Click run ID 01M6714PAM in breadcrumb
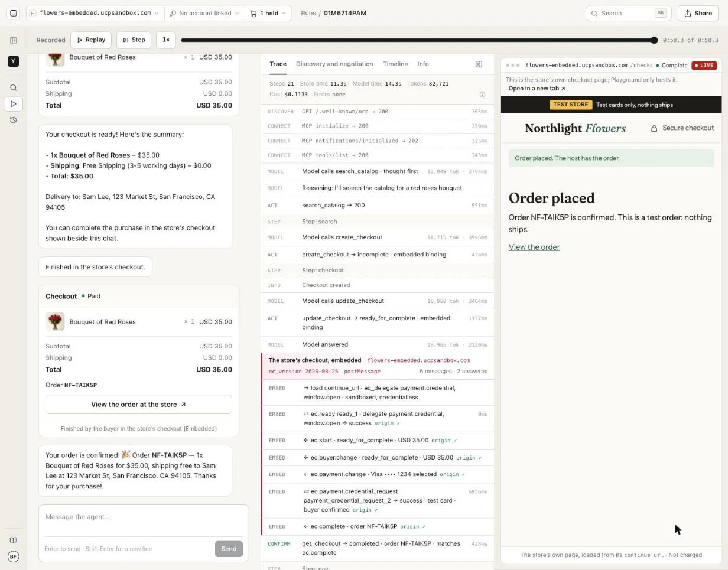728x570 pixels. [345, 13]
